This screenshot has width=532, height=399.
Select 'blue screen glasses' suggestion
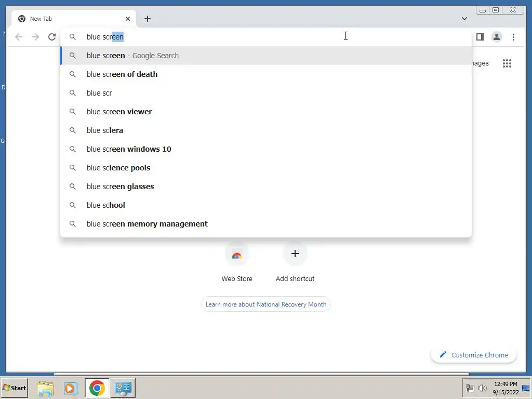coord(266,187)
